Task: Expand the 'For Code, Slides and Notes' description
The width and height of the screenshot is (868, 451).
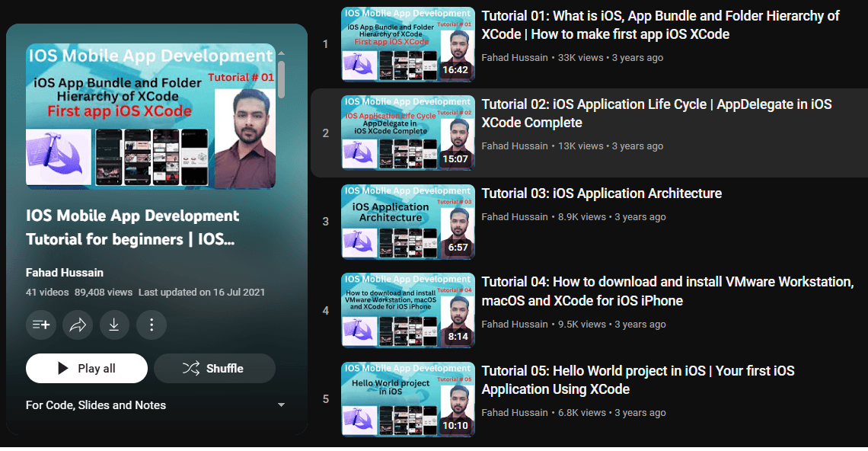Action: [281, 405]
